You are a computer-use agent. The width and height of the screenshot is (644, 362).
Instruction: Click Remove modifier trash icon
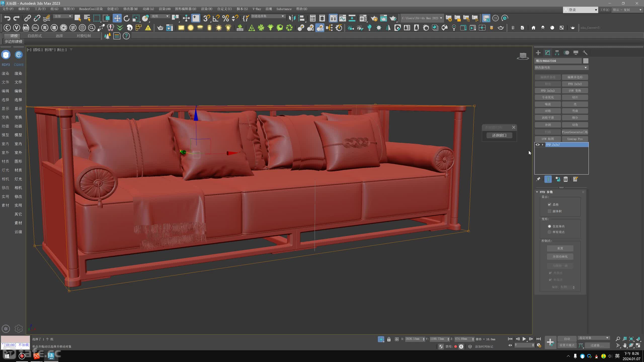[566, 179]
